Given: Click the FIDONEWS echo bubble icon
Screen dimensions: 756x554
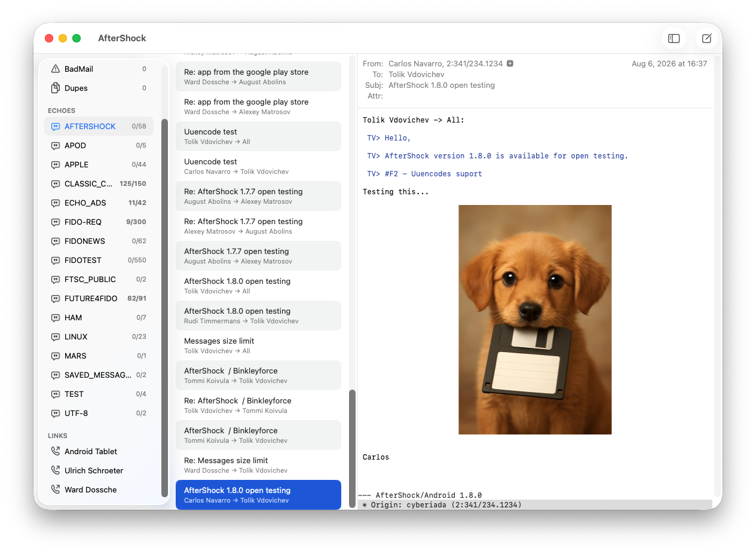Looking at the screenshot, I should tap(56, 241).
